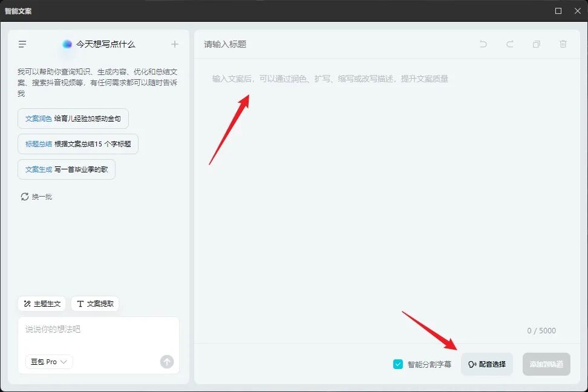The image size is (588, 392).
Task: Open the 豆包 Pro model dropdown
Action: [48, 361]
